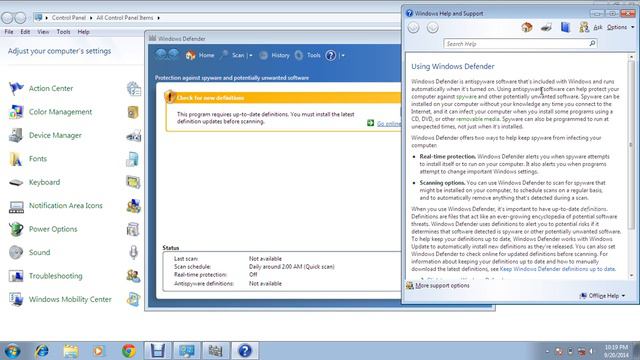Follow the spyware help link
Screen dimensions: 640x360
pyautogui.click(x=466, y=97)
